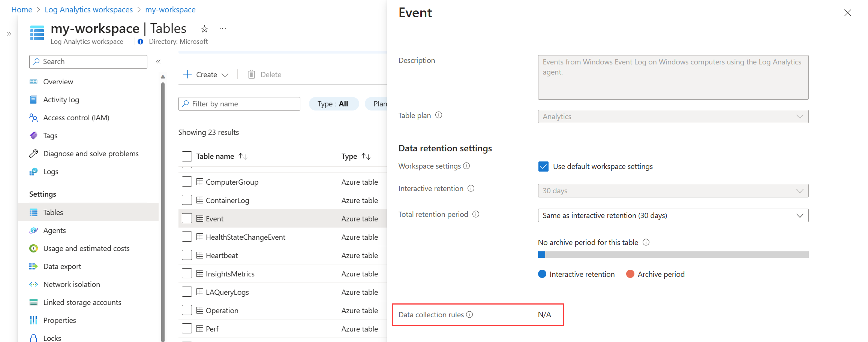
Task: Click the Table plan info icon
Action: tap(439, 115)
